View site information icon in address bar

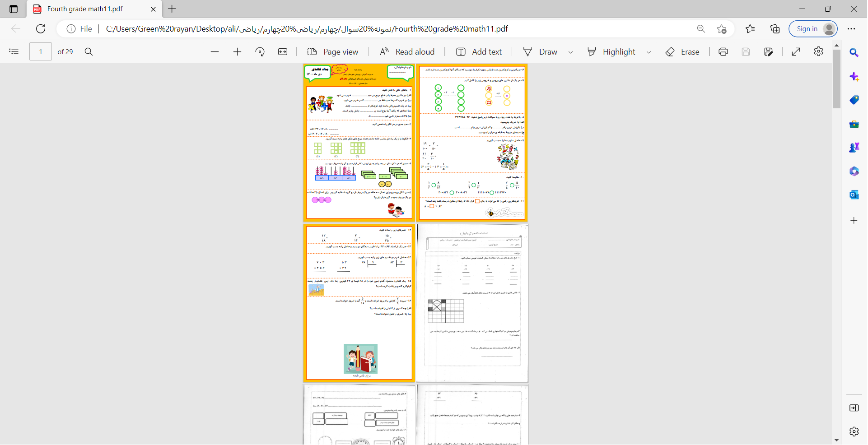pos(71,29)
